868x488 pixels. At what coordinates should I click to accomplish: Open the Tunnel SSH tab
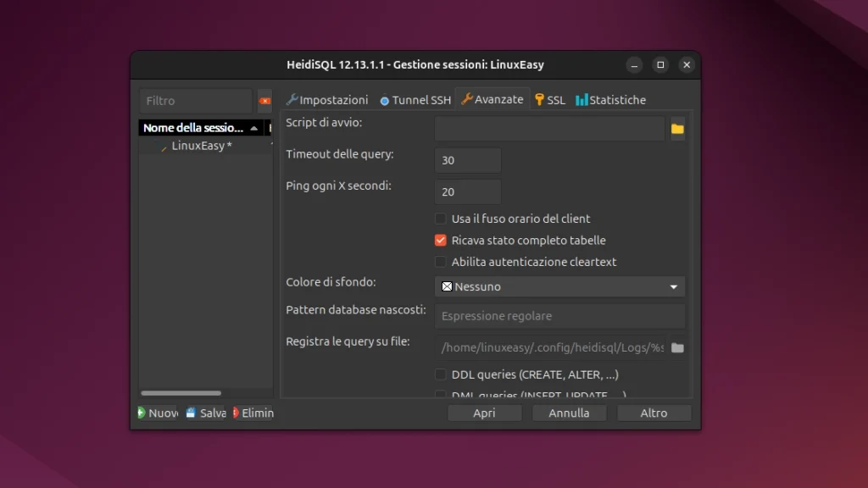(415, 100)
